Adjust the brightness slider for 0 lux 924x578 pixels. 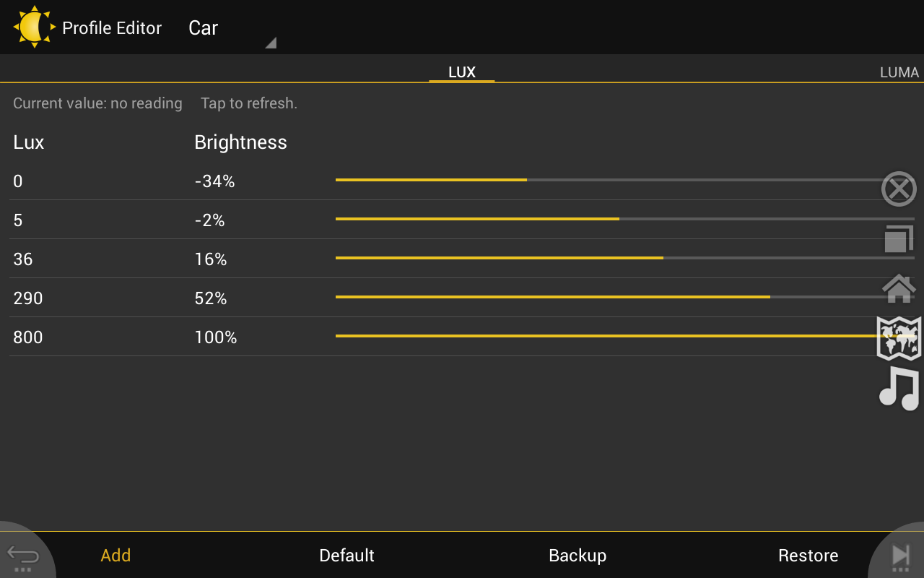(527, 180)
